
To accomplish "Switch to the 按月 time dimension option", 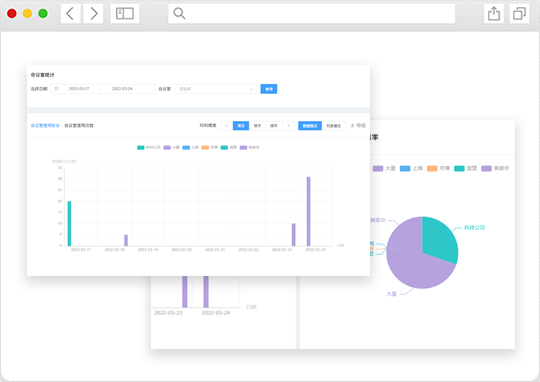I will point(257,126).
